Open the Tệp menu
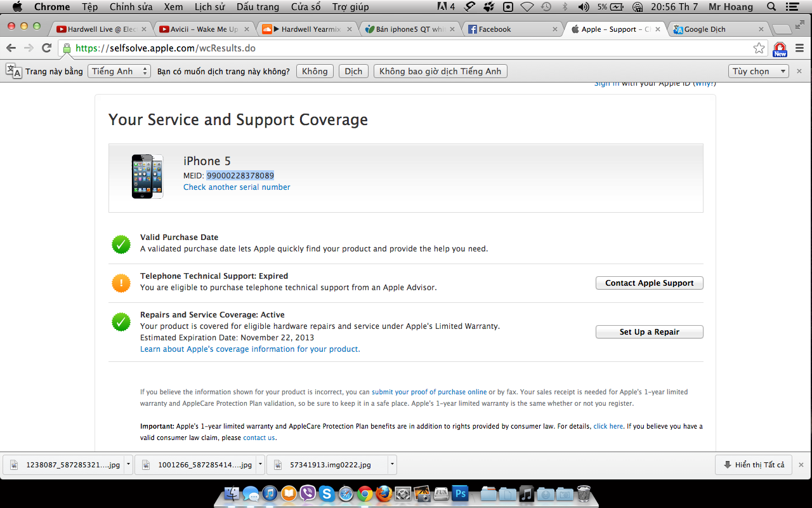 pyautogui.click(x=90, y=7)
